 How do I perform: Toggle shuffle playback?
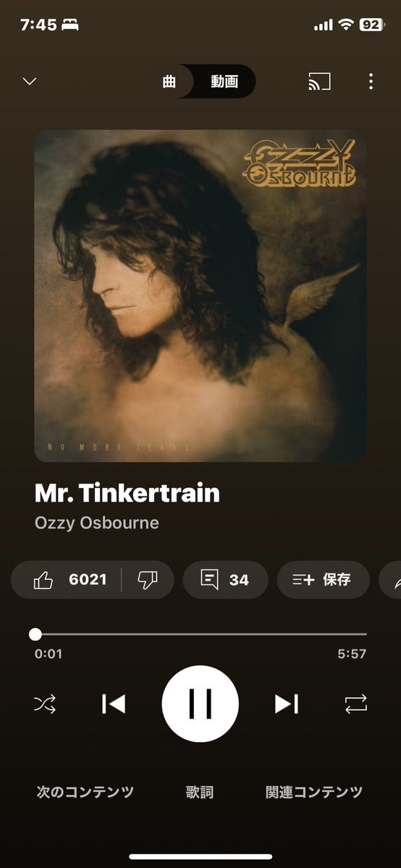coord(45,704)
